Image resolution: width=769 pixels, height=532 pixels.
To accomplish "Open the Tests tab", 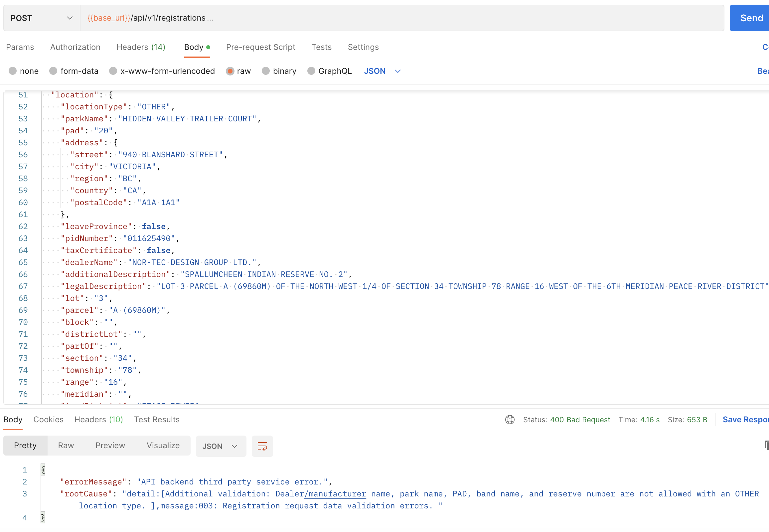I will 322,47.
